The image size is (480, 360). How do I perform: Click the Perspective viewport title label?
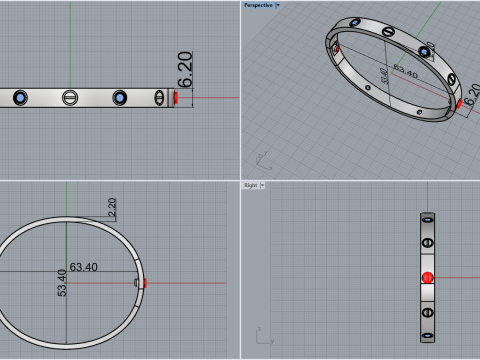[x=258, y=5]
